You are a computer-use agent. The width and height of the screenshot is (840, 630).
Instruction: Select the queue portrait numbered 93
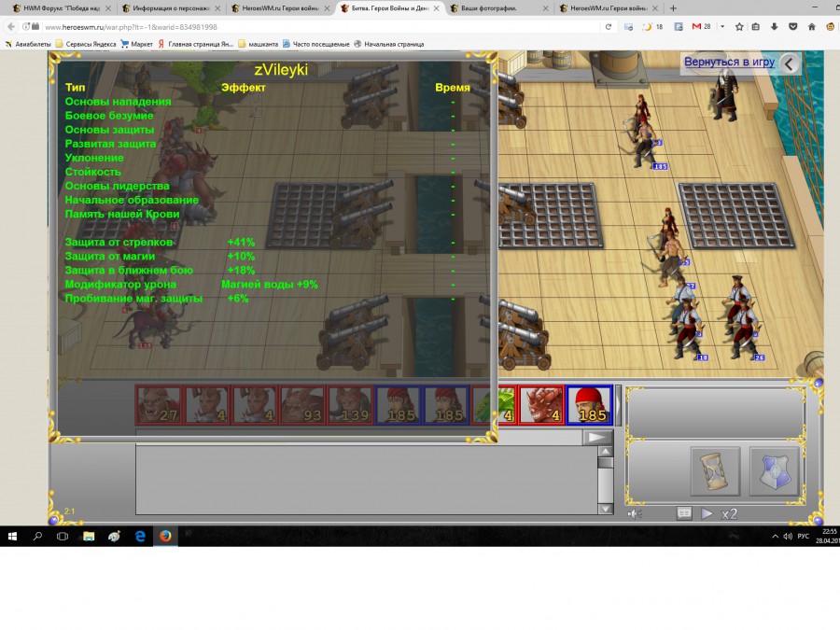click(x=302, y=405)
